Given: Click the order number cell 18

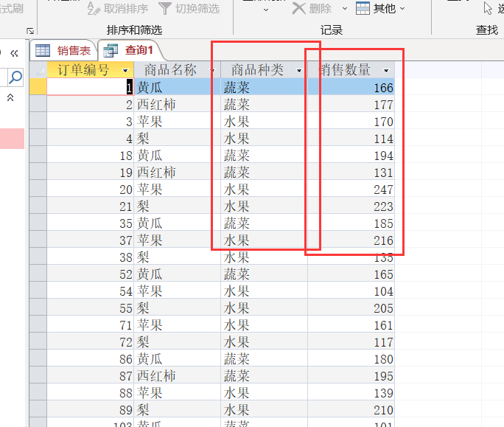Looking at the screenshot, I should click(91, 156).
